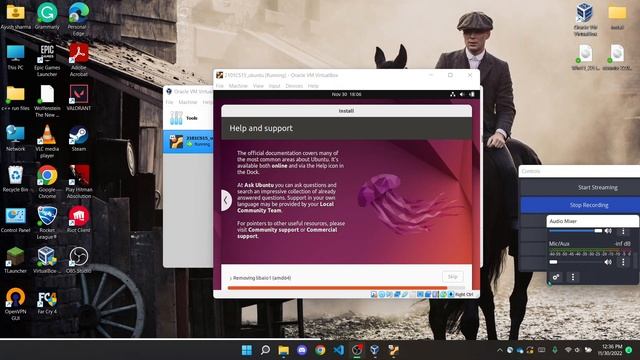640x360 pixels.
Task: Click the Local Community Team link
Action: pos(285,207)
